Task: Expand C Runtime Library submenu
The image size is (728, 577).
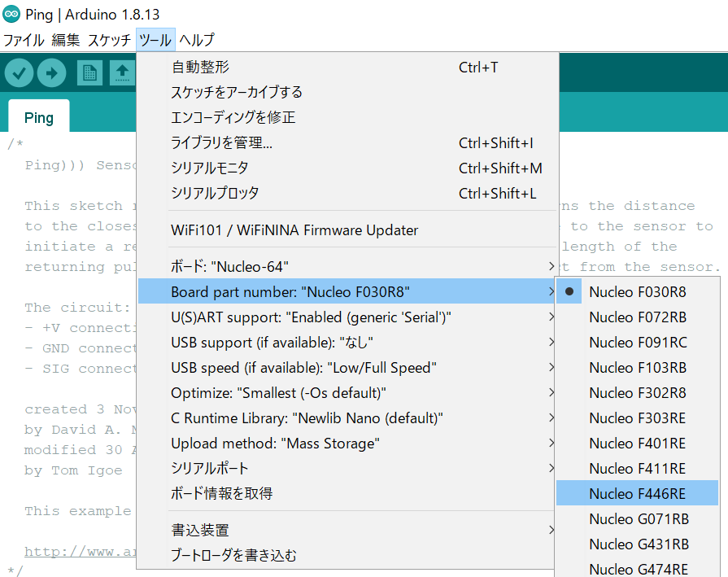Action: coord(347,418)
